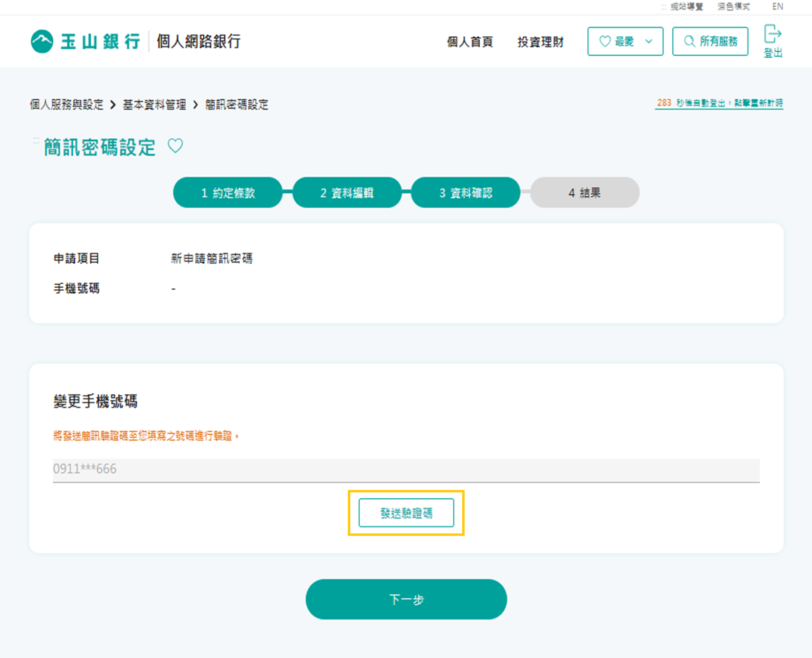The height and width of the screenshot is (658, 812).
Task: Go to 個人首頁 in the top navigation
Action: tap(470, 42)
